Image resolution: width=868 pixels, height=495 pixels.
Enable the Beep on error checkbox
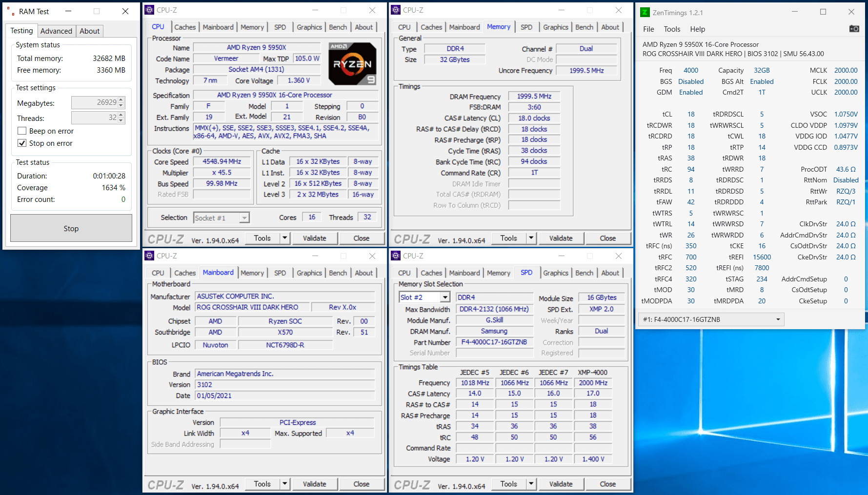(x=22, y=131)
